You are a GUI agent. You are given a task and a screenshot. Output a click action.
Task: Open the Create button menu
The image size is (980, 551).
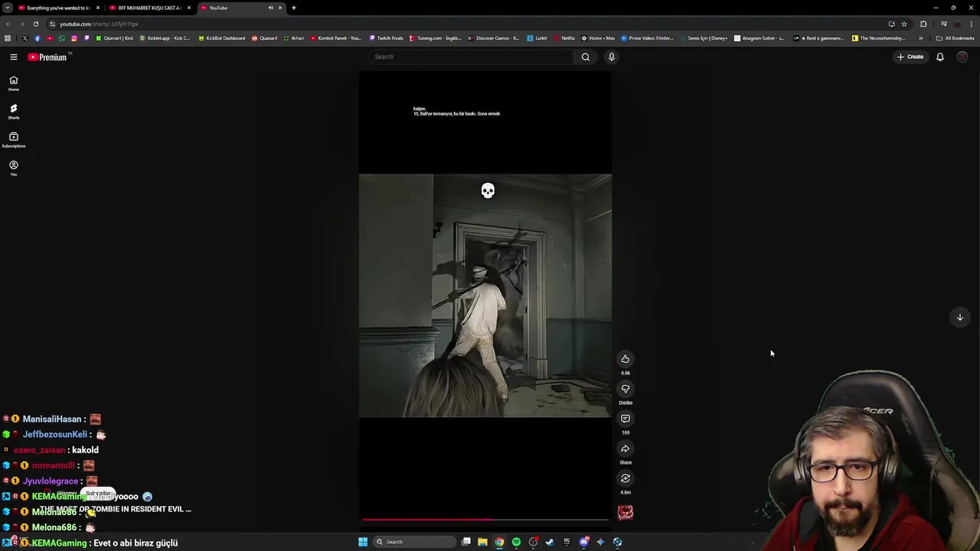(x=910, y=57)
